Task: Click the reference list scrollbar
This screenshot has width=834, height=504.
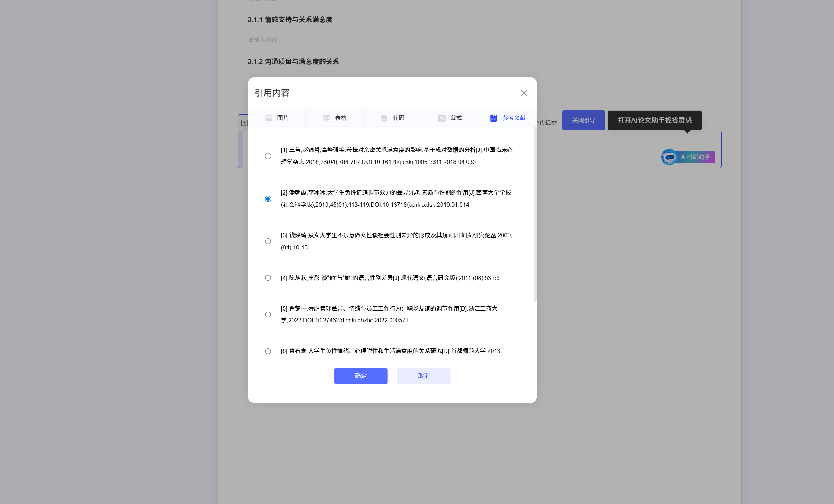Action: [535, 215]
